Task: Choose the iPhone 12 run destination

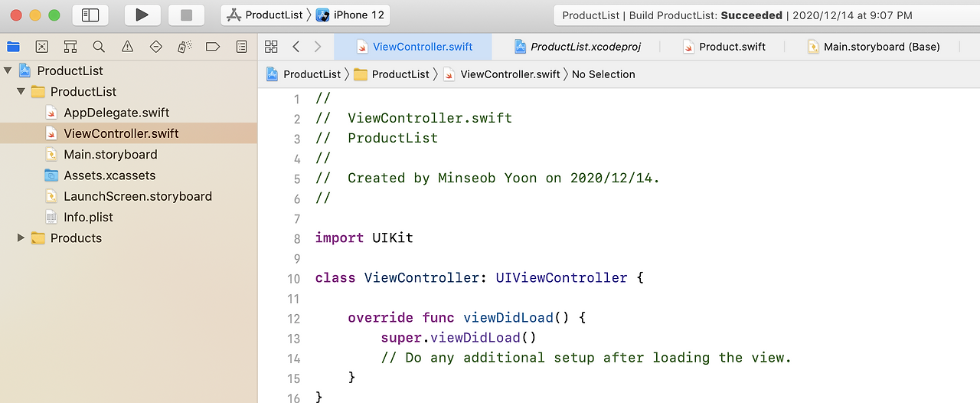Action: [x=351, y=15]
